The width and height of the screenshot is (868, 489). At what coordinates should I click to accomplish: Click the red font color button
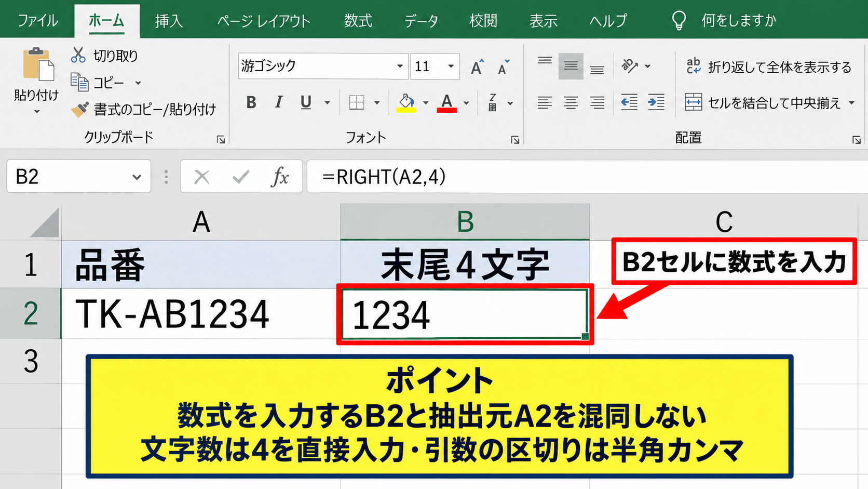pyautogui.click(x=446, y=102)
